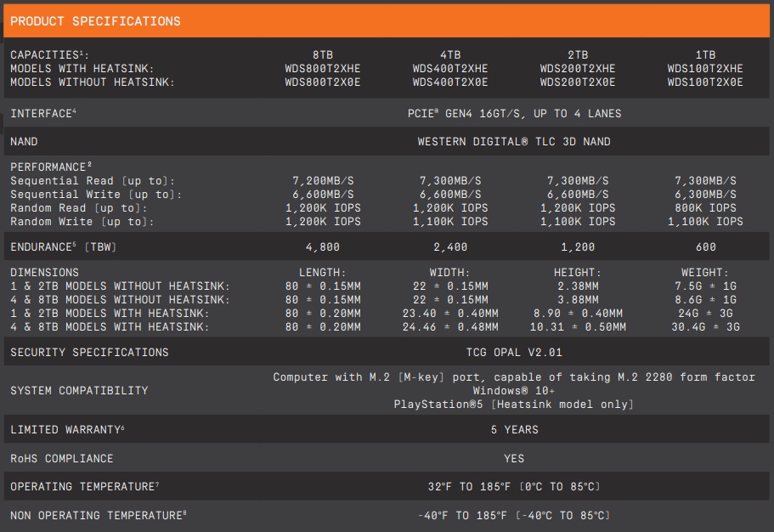
Task: Click the "WIDTH:" column heading
Action: (x=449, y=273)
